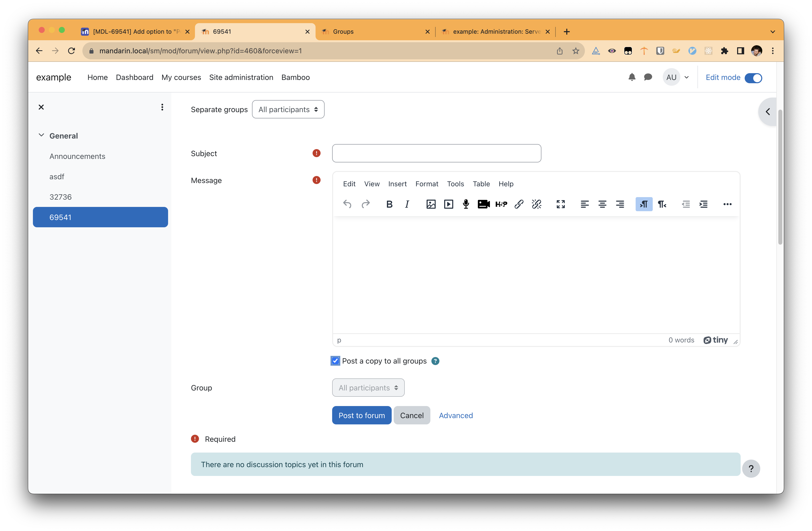
Task: Open the editor Insert menu
Action: click(397, 184)
